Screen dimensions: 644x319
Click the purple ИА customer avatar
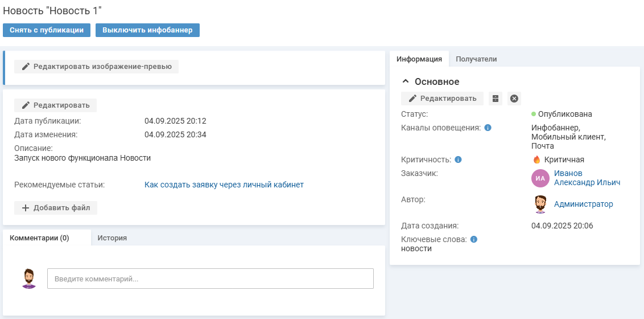tap(540, 178)
